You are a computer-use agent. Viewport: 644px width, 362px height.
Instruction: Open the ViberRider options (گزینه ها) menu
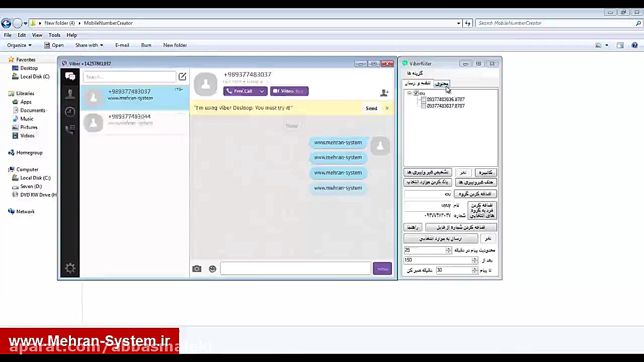[x=416, y=73]
